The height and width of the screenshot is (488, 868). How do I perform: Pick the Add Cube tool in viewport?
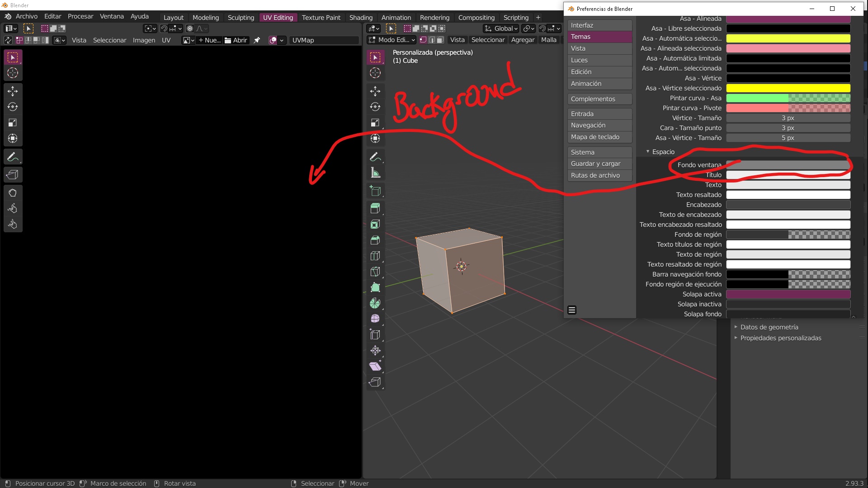click(375, 191)
